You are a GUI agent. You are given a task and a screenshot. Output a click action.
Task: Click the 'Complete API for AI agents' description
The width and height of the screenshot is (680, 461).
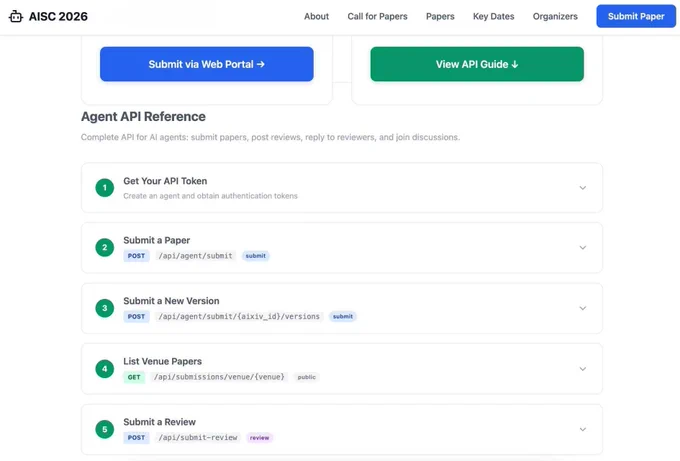click(270, 137)
